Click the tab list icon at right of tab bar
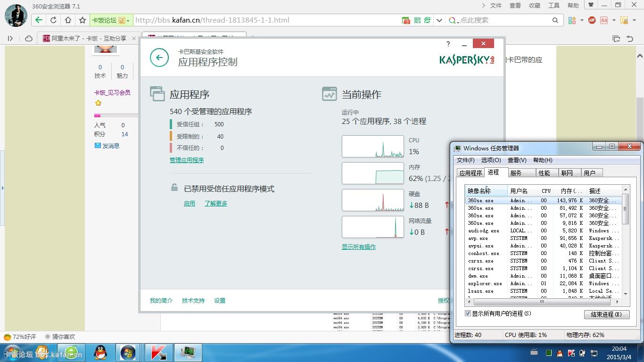Viewport: 644px width, 362px height. 616,39
